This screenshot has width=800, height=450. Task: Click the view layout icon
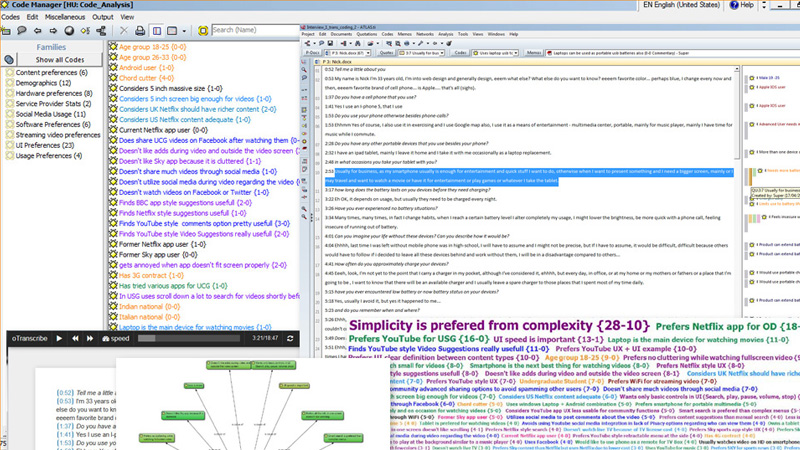pos(172,31)
